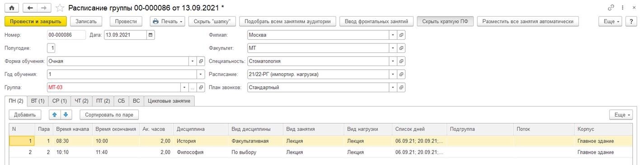Click the Дата field 13.09.2021

[x=125, y=35]
